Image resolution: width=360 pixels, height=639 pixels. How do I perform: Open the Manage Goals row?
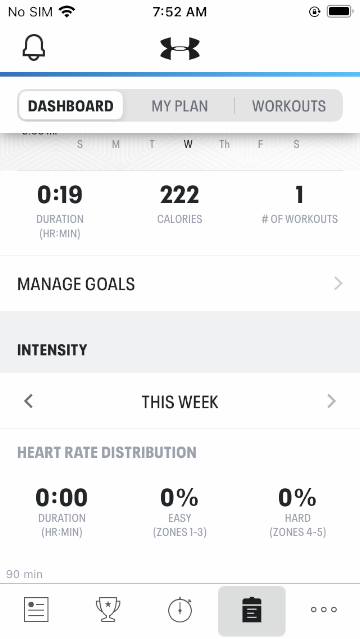point(180,284)
